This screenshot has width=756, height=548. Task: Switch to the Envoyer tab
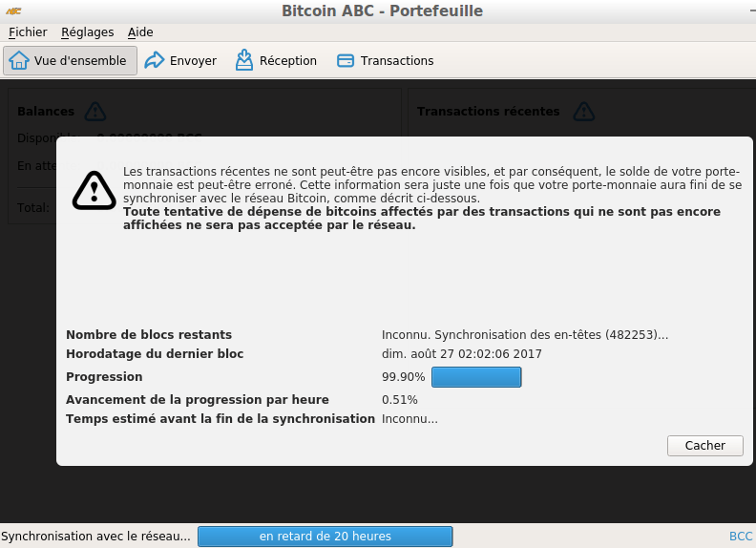(180, 61)
